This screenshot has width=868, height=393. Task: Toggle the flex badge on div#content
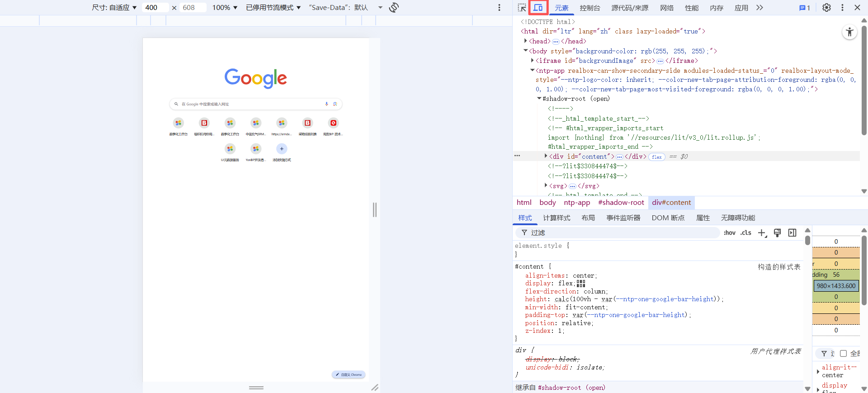656,157
